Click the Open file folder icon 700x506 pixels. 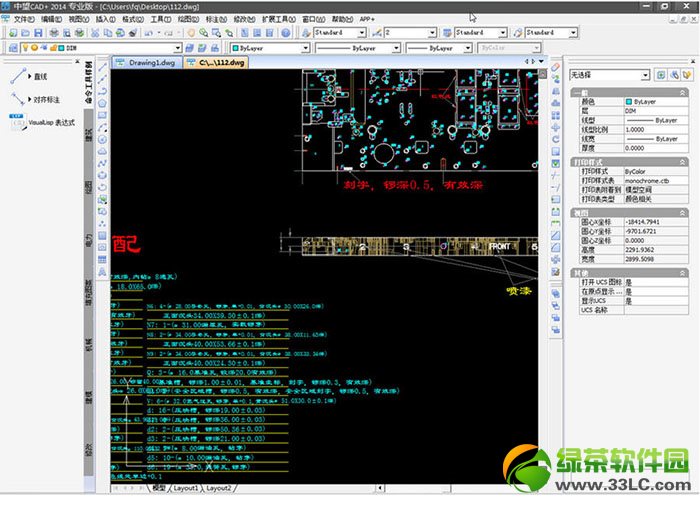25,33
